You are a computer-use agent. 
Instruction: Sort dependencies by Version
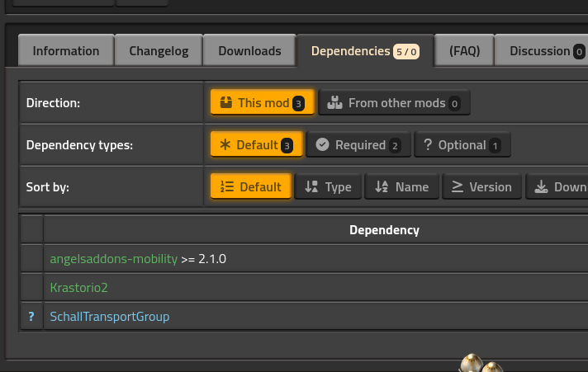pos(481,186)
